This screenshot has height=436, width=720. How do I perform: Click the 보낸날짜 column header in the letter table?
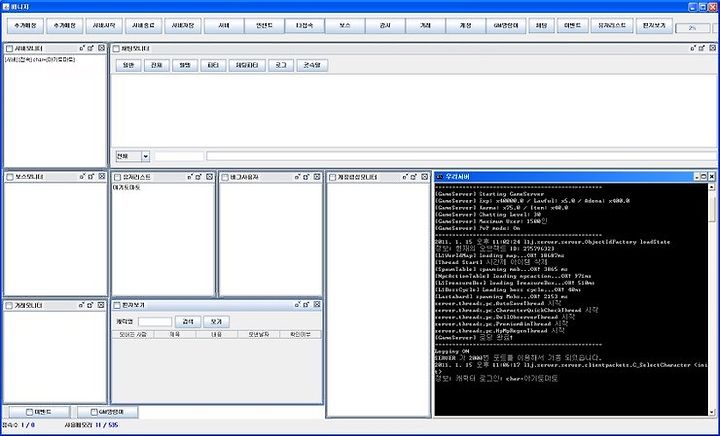(x=259, y=335)
